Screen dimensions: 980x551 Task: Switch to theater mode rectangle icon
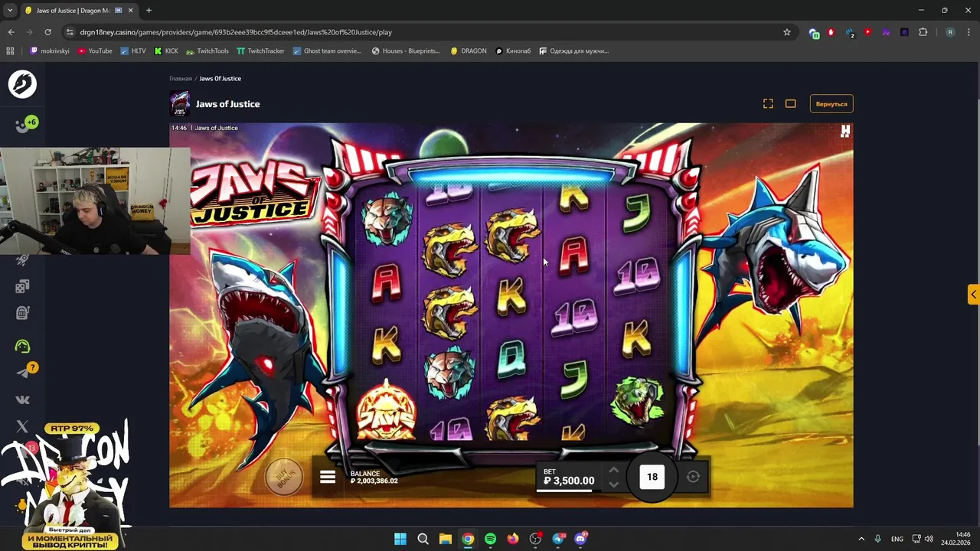791,103
